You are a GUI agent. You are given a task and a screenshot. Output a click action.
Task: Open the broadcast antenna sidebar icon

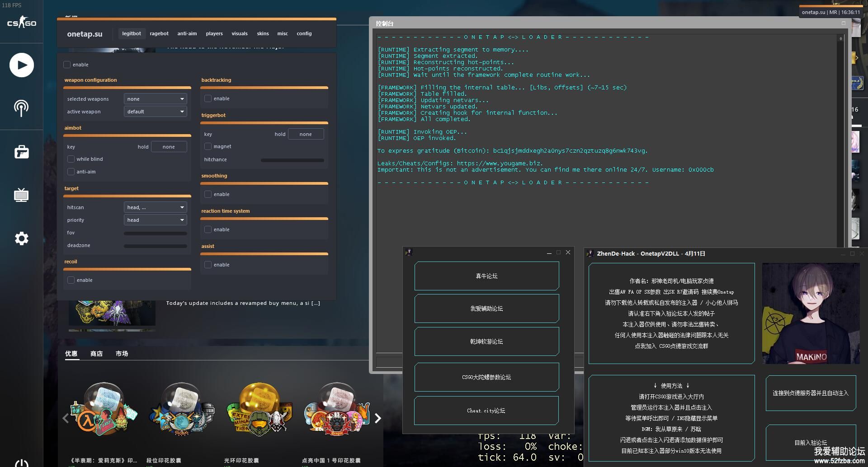click(x=21, y=108)
